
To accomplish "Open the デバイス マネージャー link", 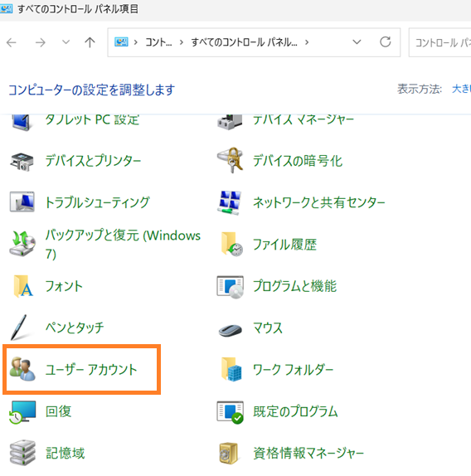I will [x=303, y=120].
